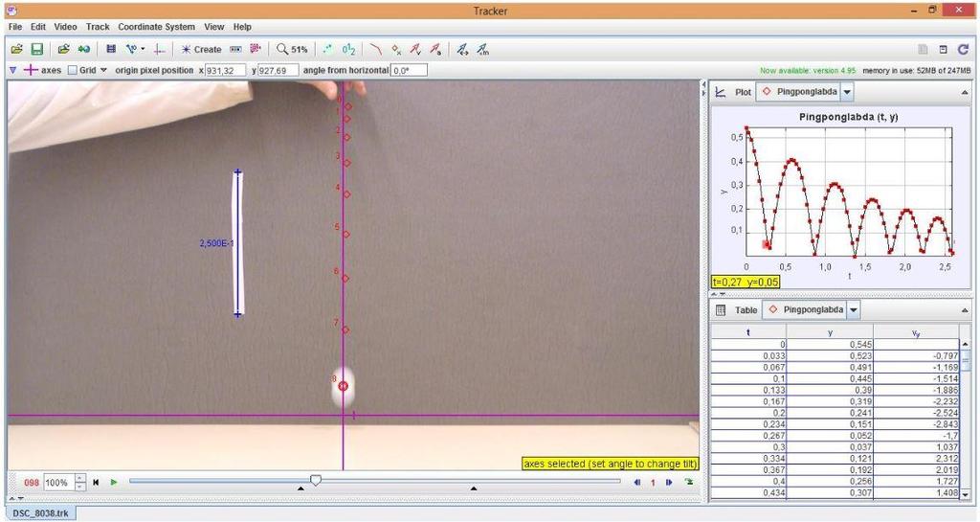Click the table scrollbar down arrow
The image size is (980, 522).
point(966,494)
